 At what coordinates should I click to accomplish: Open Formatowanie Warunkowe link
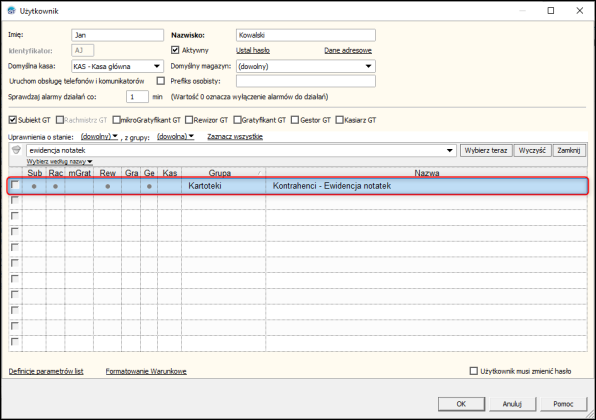tap(146, 371)
